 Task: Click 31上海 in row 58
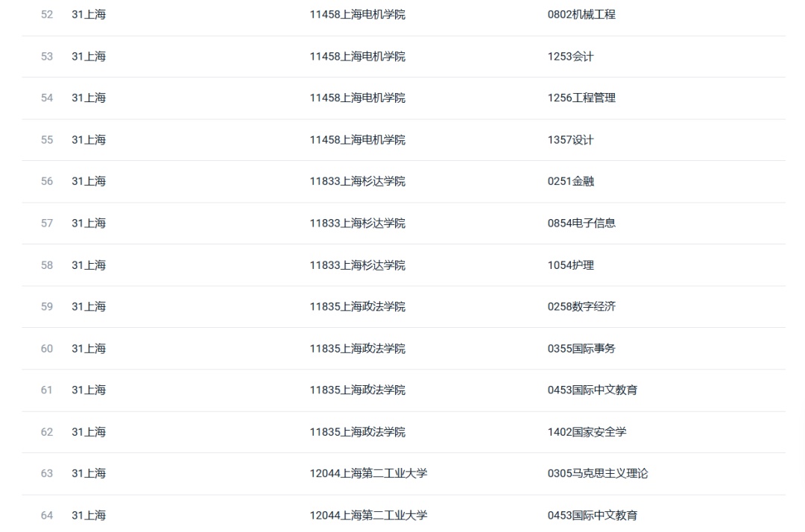(89, 265)
